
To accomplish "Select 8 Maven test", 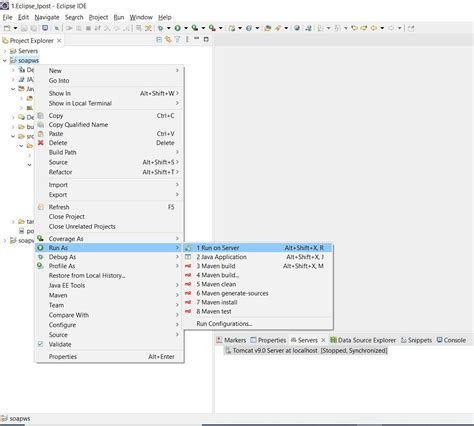I will [x=258, y=311].
